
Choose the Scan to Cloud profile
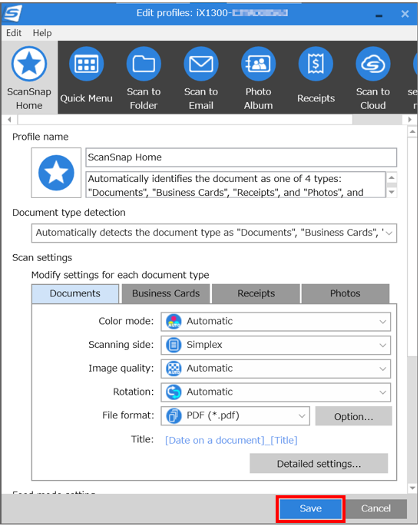(x=373, y=78)
